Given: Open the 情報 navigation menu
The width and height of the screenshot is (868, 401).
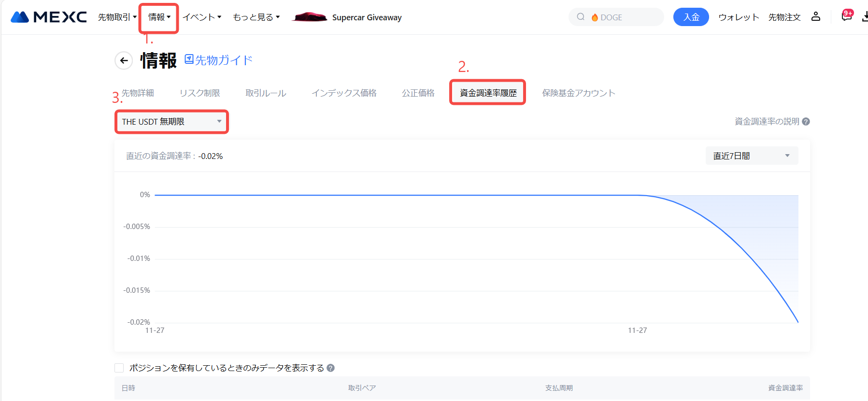Looking at the screenshot, I should pyautogui.click(x=159, y=17).
